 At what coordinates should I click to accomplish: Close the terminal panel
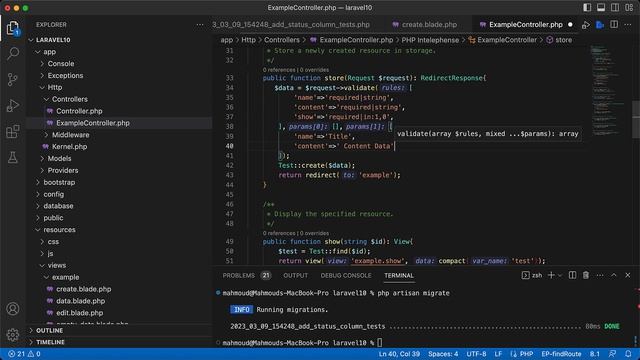628,276
